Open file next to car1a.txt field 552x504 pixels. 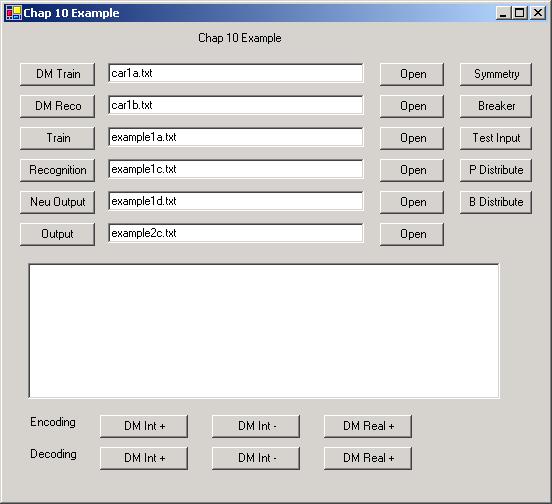tap(412, 74)
